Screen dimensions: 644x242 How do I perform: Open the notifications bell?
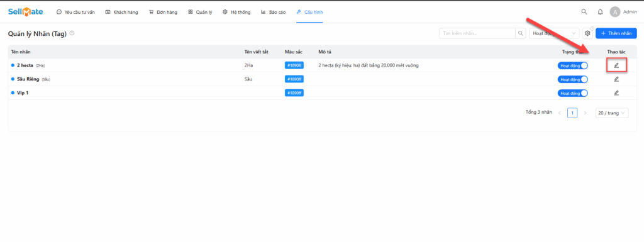click(x=600, y=12)
